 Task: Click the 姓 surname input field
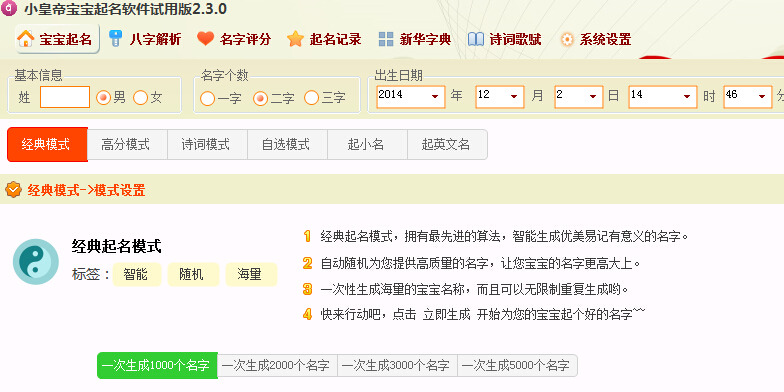pos(65,97)
